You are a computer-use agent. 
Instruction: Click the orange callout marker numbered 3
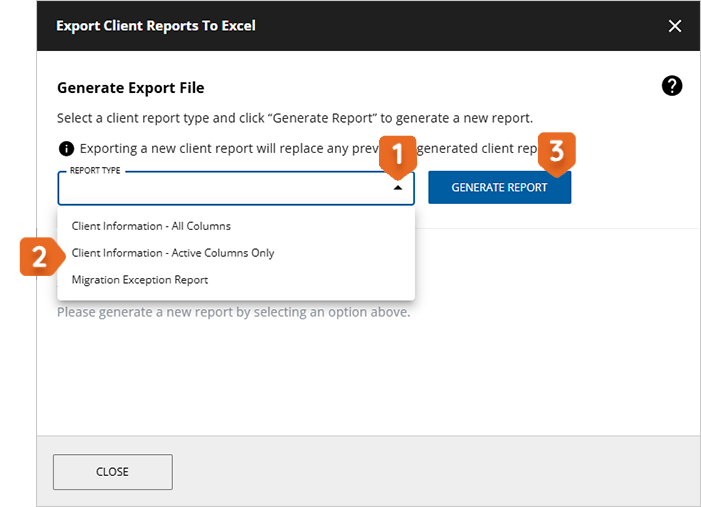point(557,152)
